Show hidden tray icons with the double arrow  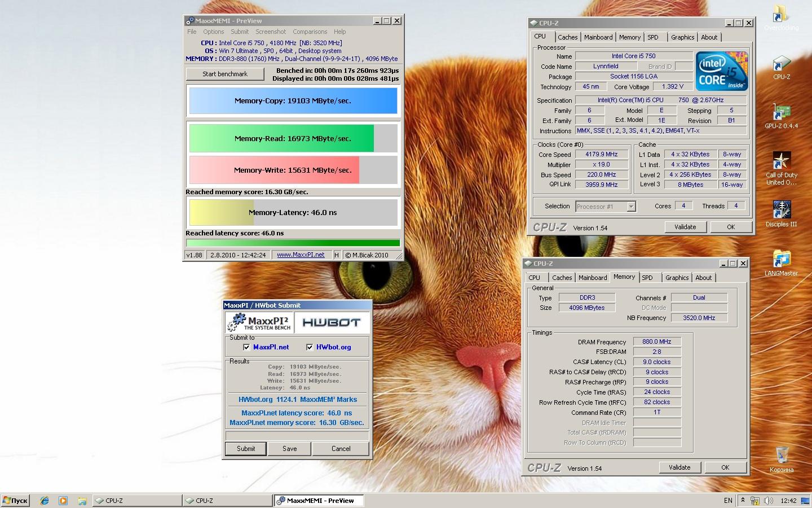pyautogui.click(x=743, y=500)
